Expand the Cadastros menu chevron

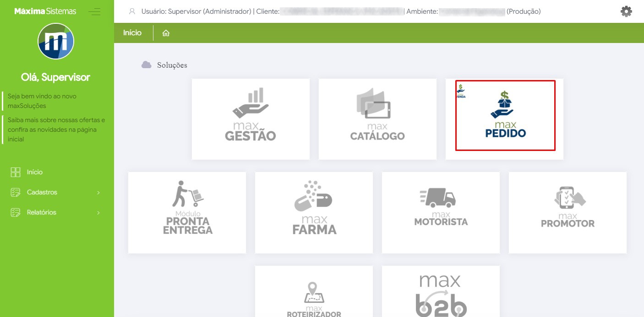(x=98, y=193)
